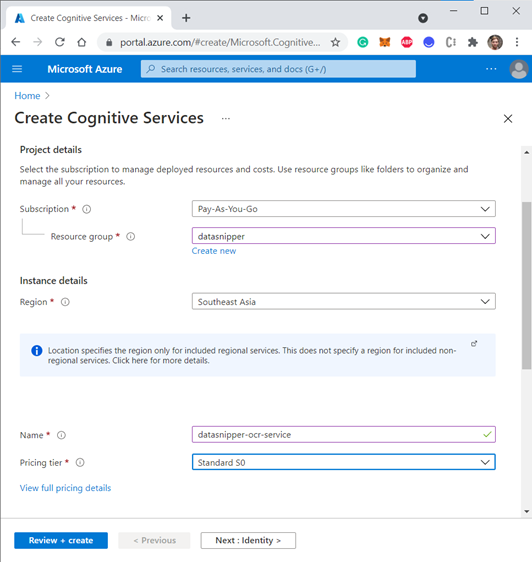This screenshot has width=532, height=562.
Task: Open the Resource group datasnipper dropdown
Action: coord(343,236)
